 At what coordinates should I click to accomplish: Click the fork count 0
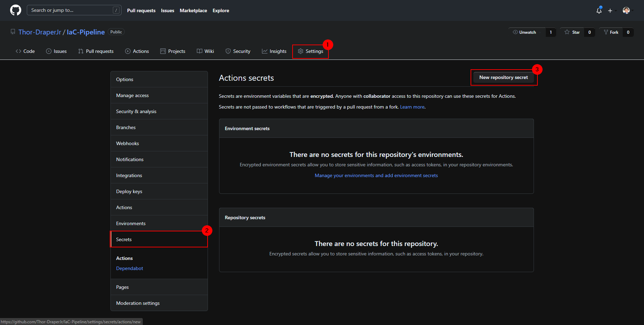tap(628, 32)
